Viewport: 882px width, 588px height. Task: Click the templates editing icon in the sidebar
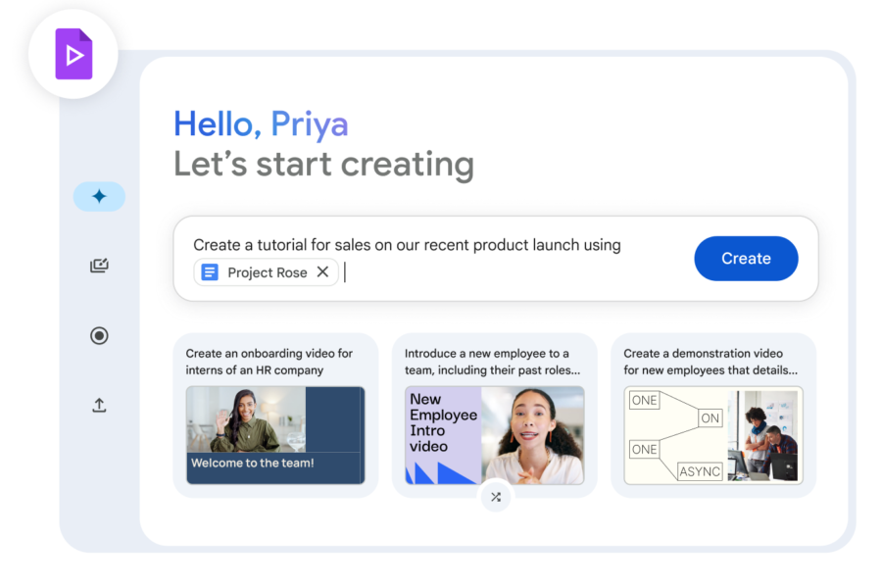click(x=99, y=266)
